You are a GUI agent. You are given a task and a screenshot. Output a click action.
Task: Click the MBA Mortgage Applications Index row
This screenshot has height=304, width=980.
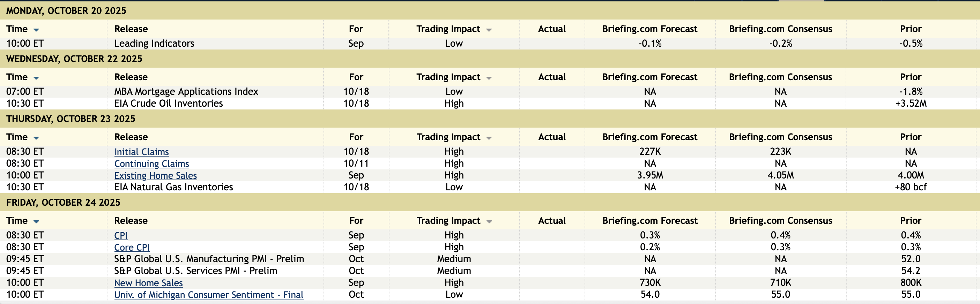[186, 92]
